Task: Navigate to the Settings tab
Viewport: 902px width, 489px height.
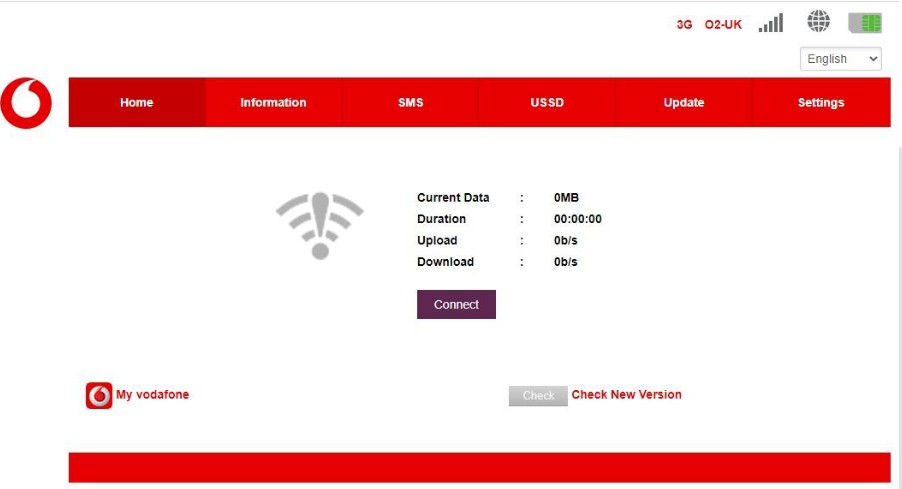Action: point(820,103)
